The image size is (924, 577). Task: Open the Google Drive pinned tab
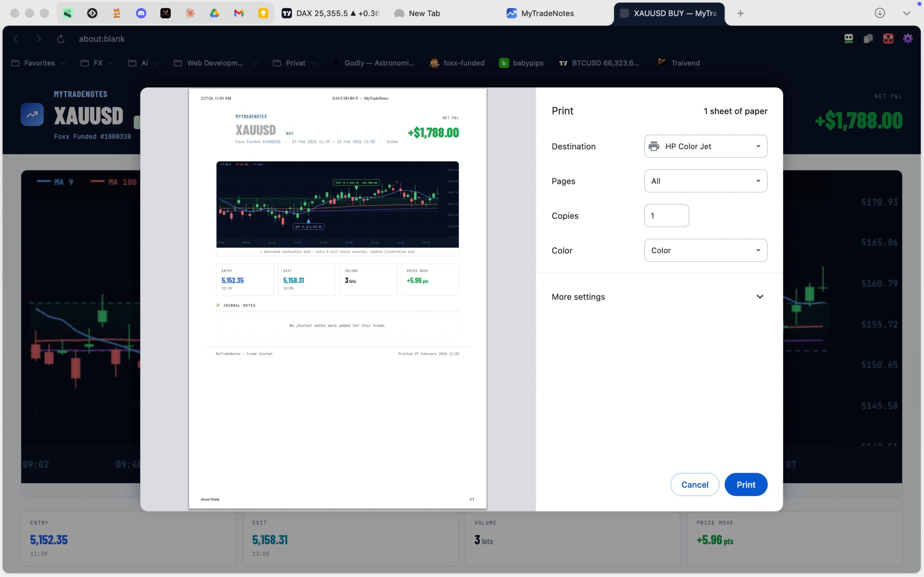[x=214, y=13]
